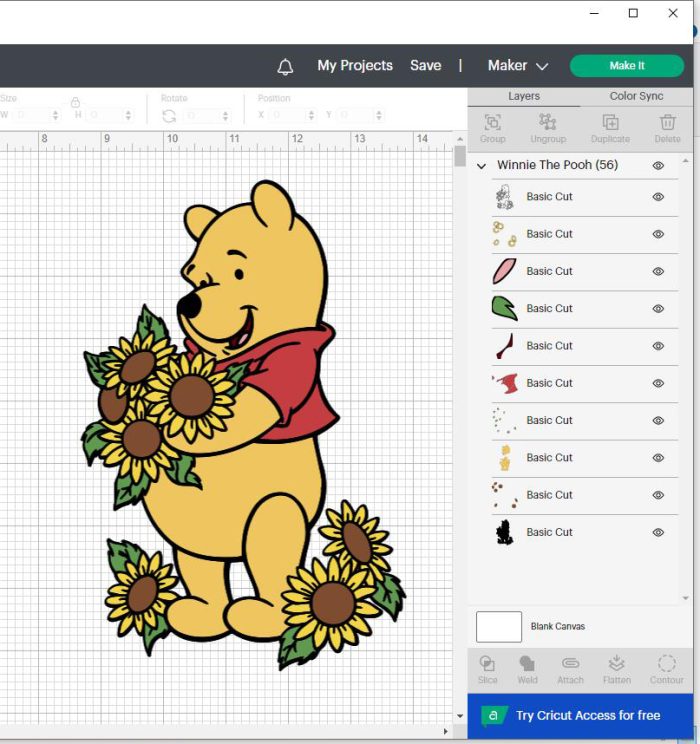
Task: Toggle visibility of the yellow circles layer
Action: 658,234
